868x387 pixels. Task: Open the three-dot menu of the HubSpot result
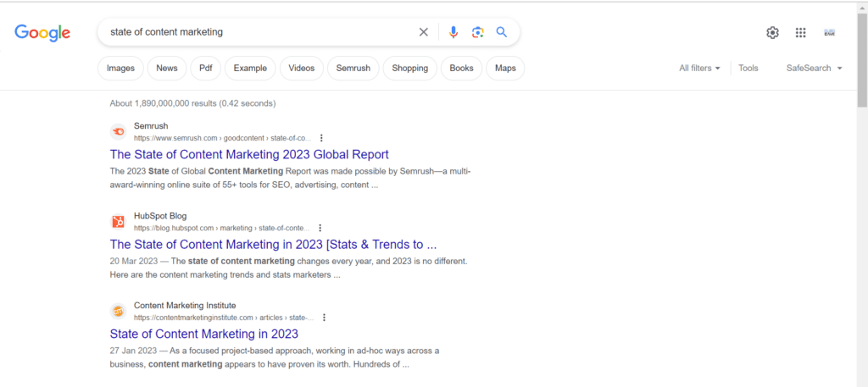click(320, 228)
